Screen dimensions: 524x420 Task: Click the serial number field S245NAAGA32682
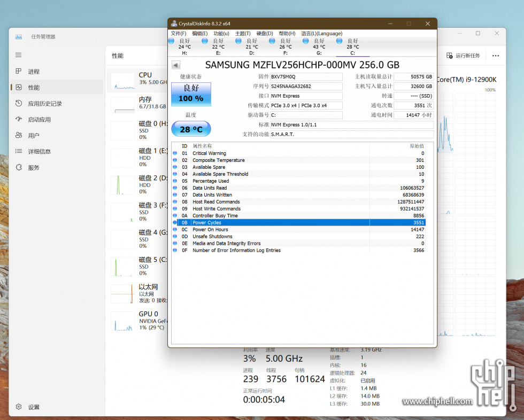coord(306,86)
